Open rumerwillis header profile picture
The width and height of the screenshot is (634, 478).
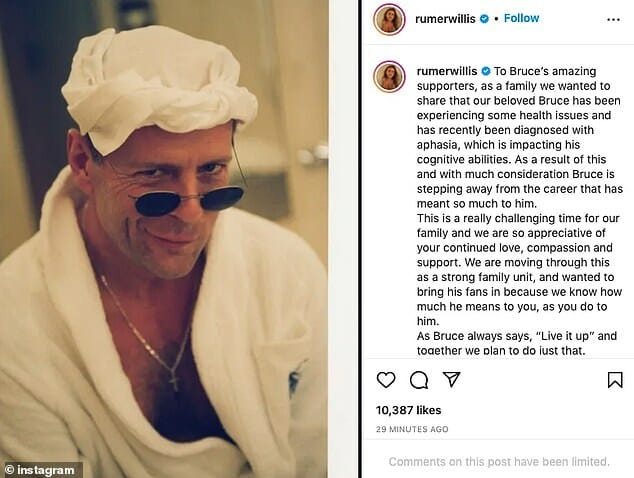[x=389, y=19]
